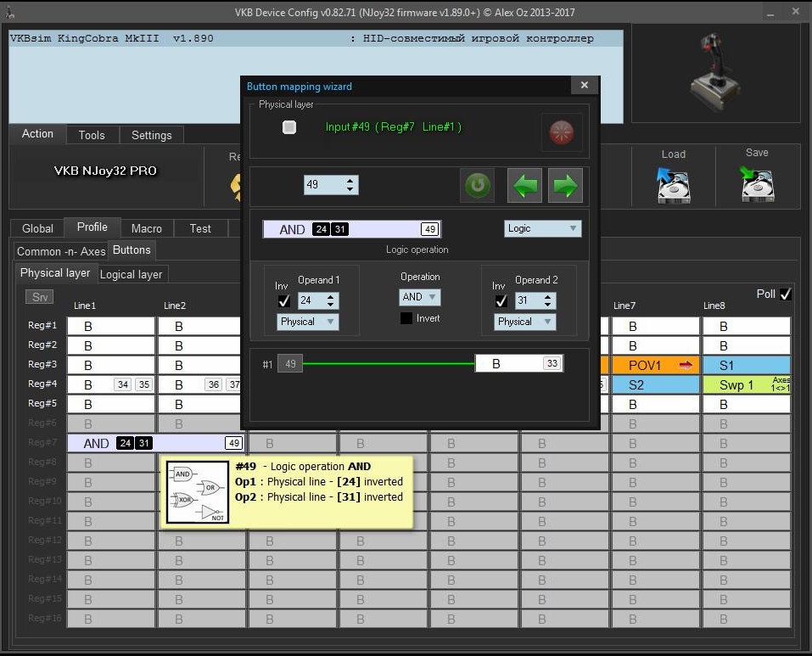This screenshot has height=656, width=812.
Task: Select Reg#1 Line7 button cell
Action: pyautogui.click(x=655, y=326)
